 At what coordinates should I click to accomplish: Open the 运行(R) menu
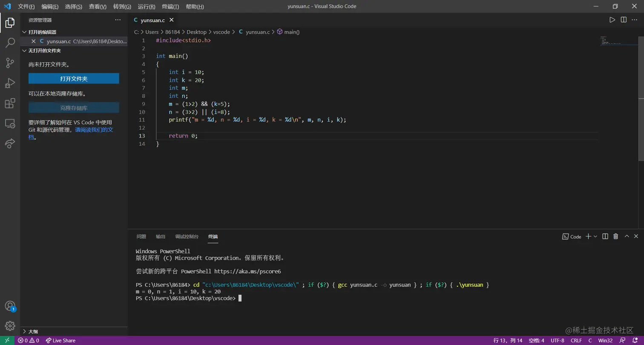pyautogui.click(x=147, y=6)
